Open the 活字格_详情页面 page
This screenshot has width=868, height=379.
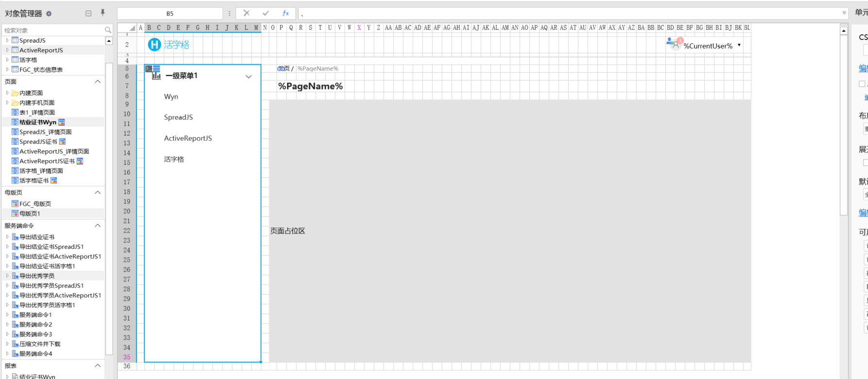41,171
